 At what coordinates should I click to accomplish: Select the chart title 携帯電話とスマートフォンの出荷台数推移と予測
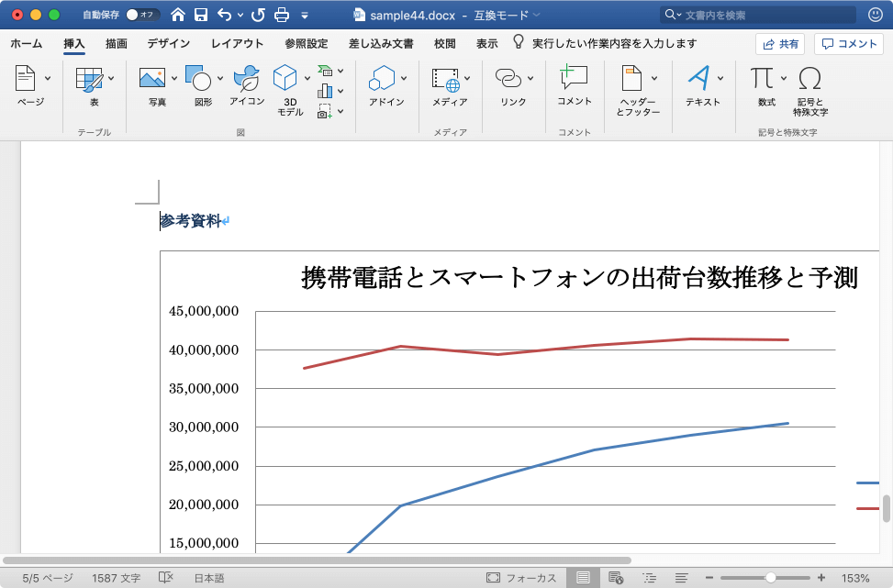pyautogui.click(x=579, y=278)
